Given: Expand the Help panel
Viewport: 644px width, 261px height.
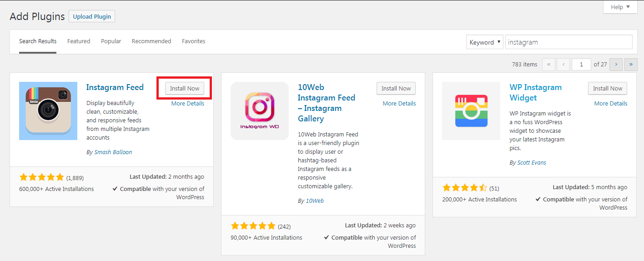Looking at the screenshot, I should click(620, 7).
